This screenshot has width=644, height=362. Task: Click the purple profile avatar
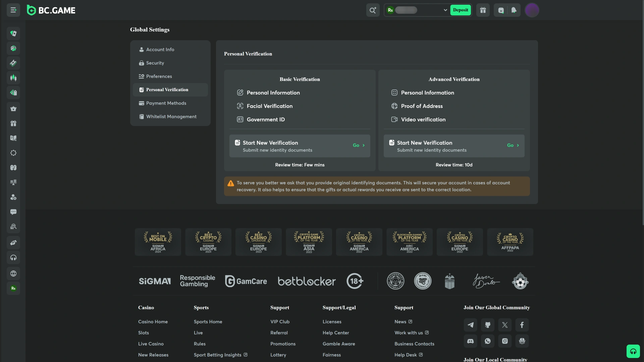(x=532, y=10)
